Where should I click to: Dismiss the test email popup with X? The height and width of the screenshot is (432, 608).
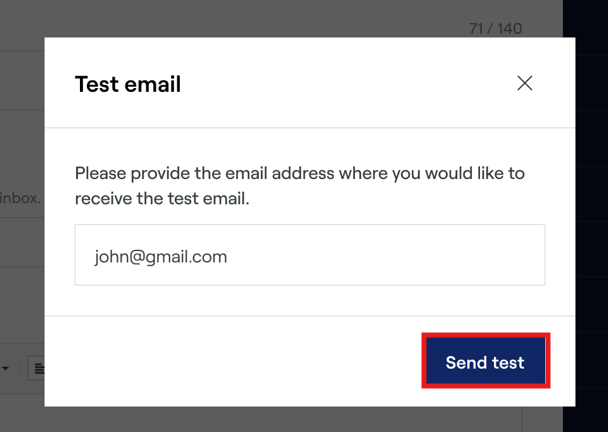(x=524, y=84)
